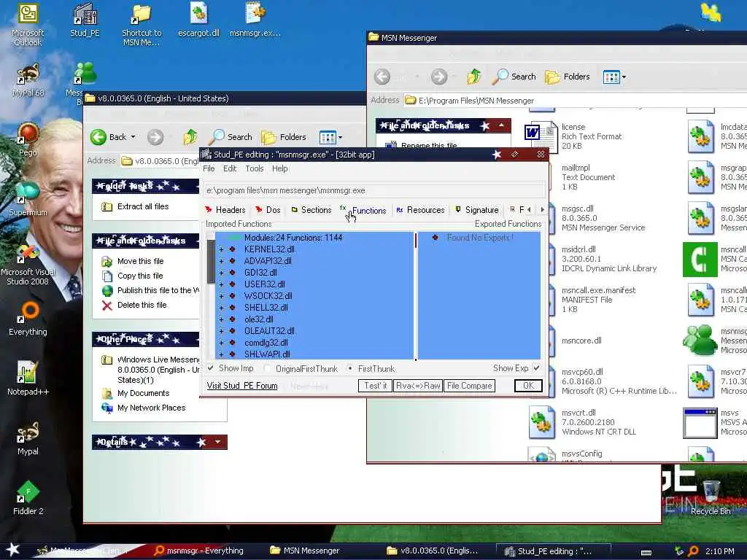Click Search in MSN Messenger window toolbar
Viewport: 747px width, 560px height.
coord(514,77)
